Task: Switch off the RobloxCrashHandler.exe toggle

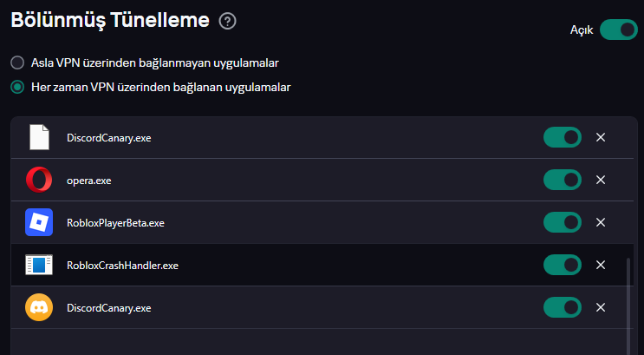Action: pyautogui.click(x=563, y=265)
